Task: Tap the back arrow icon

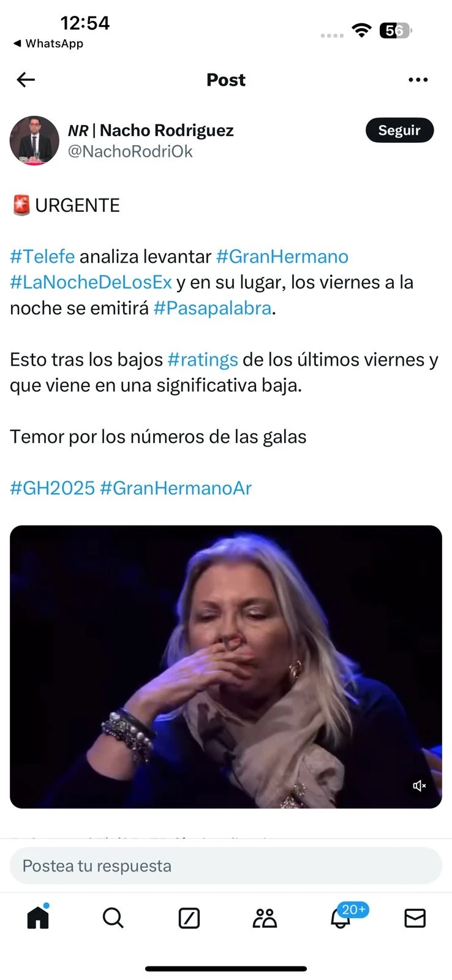Action: 26,80
